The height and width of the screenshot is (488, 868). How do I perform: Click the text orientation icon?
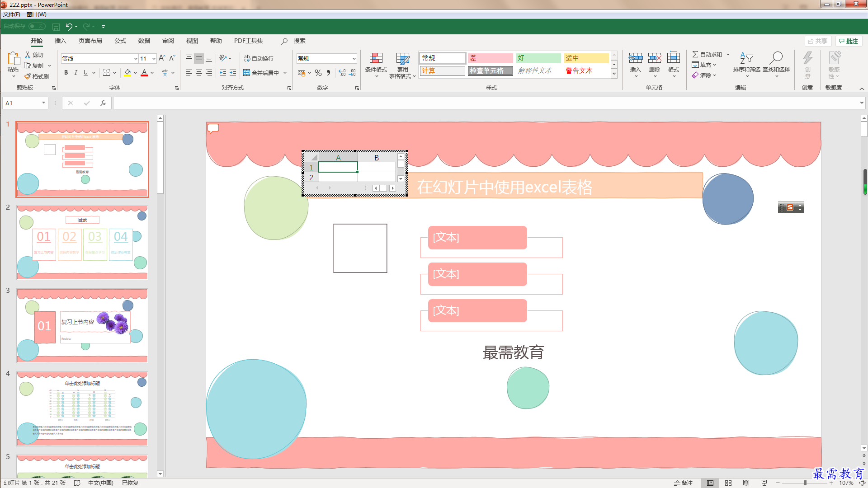pyautogui.click(x=223, y=58)
